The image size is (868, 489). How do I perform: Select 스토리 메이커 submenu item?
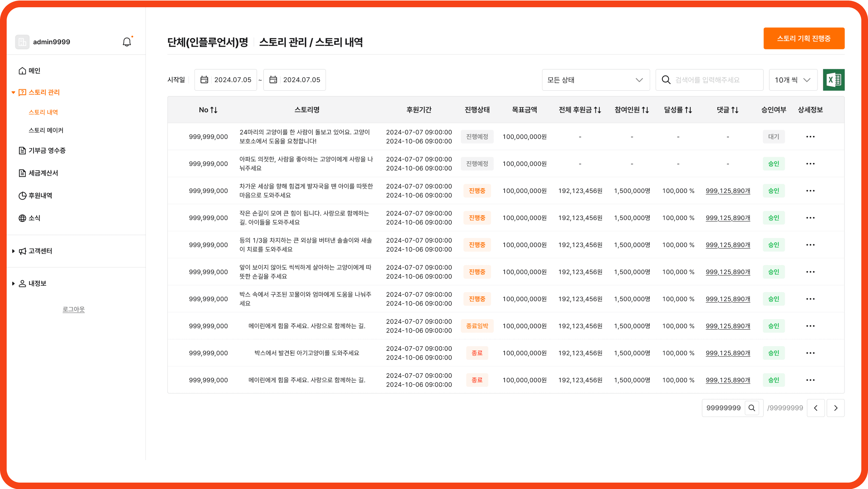point(46,130)
